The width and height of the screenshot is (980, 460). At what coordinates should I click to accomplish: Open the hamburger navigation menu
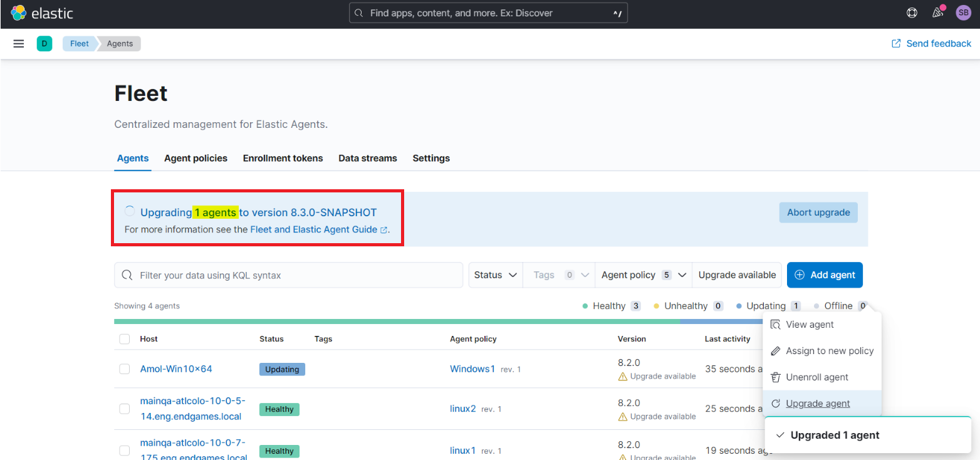point(18,43)
